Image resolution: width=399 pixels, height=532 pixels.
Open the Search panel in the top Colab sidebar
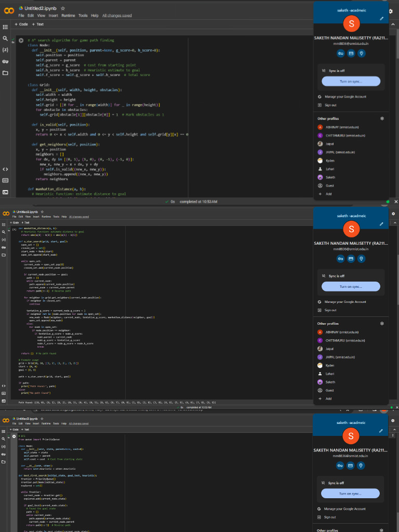pos(5,38)
